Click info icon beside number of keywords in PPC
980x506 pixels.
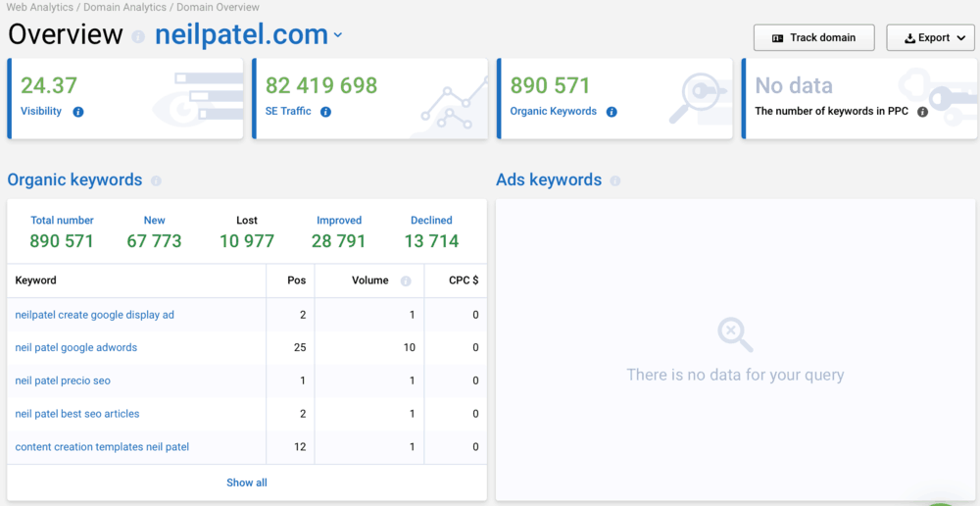click(922, 112)
